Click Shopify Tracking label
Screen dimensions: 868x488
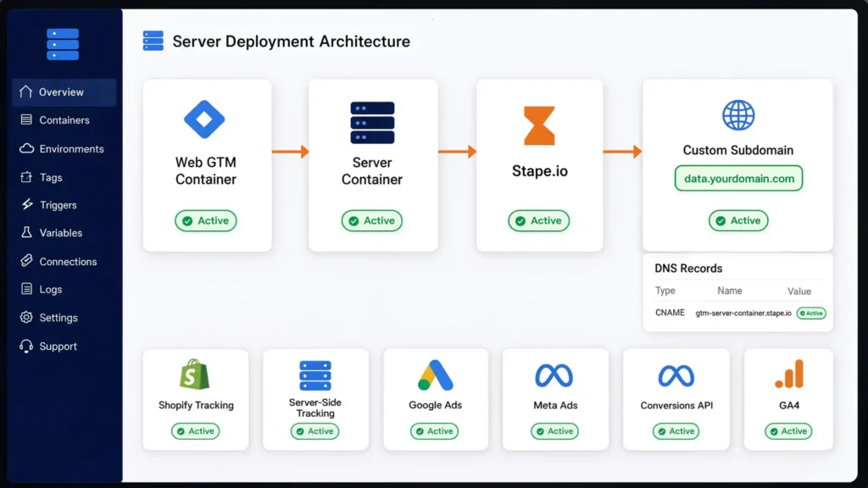click(x=196, y=405)
